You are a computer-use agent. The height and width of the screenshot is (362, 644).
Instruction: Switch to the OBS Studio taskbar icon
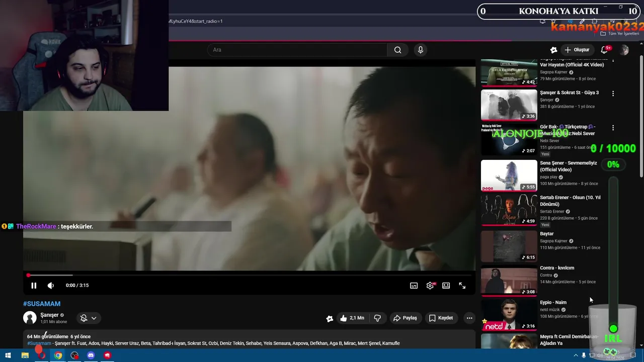point(74,355)
